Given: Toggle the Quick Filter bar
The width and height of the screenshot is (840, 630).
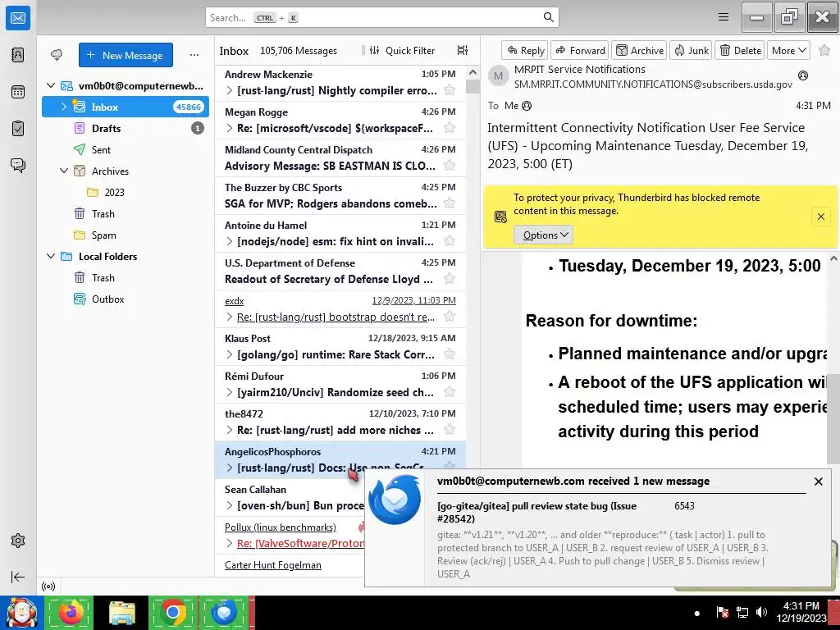Looking at the screenshot, I should point(402,50).
